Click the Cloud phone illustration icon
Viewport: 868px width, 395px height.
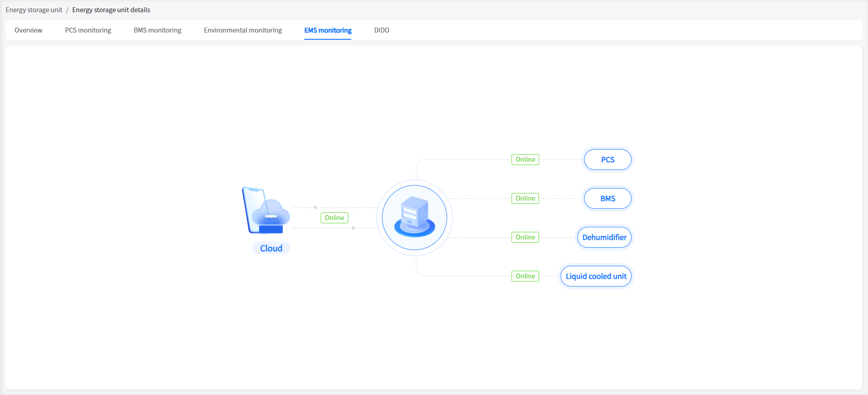click(266, 211)
